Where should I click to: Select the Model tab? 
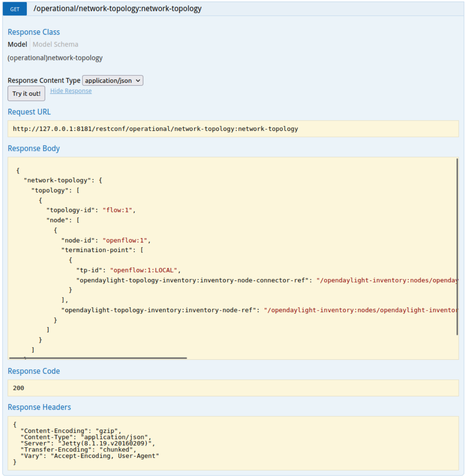(x=17, y=44)
